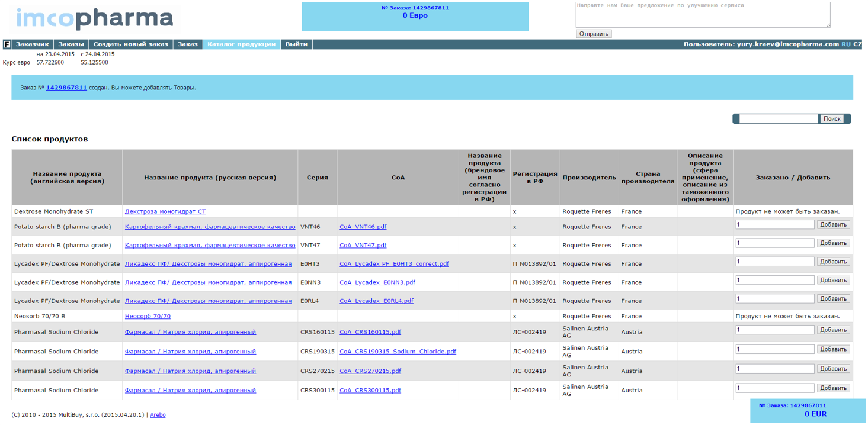868x425 pixels.
Task: Click the Neosorb 70/70 B cell
Action: 67,316
